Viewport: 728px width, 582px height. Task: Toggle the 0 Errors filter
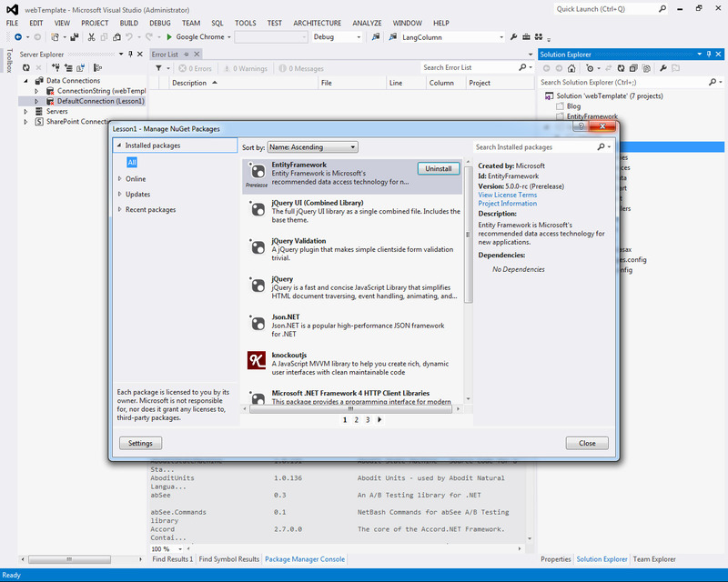(x=195, y=69)
